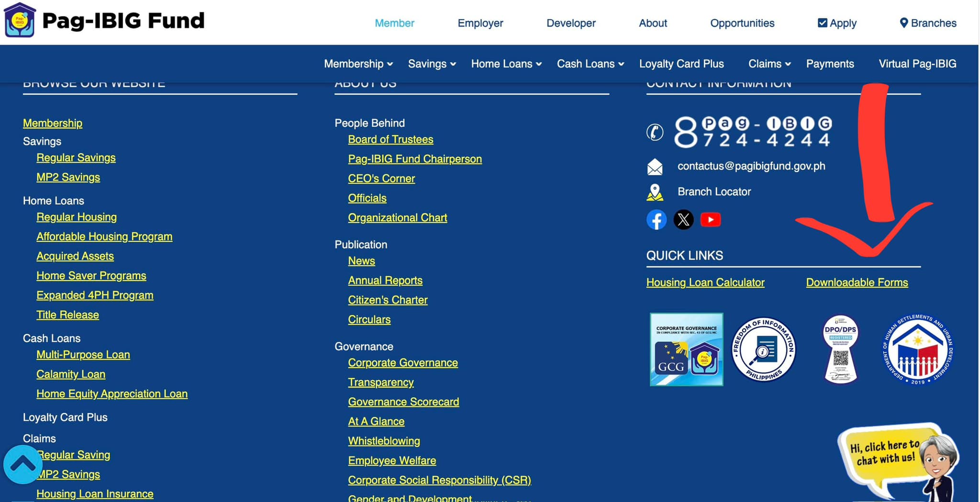
Task: Open the Corporate Governance GCG badge
Action: [686, 349]
